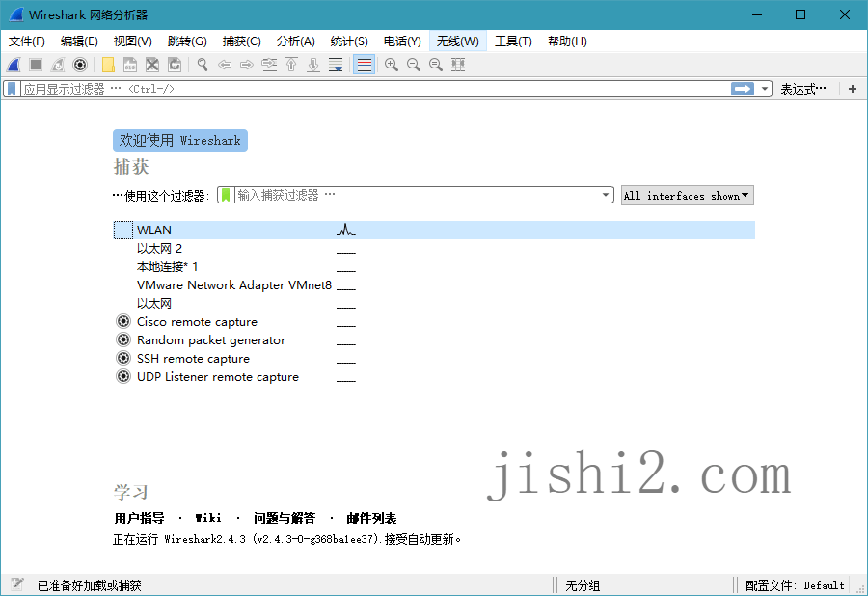Click the restart current capture icon

[x=58, y=65]
